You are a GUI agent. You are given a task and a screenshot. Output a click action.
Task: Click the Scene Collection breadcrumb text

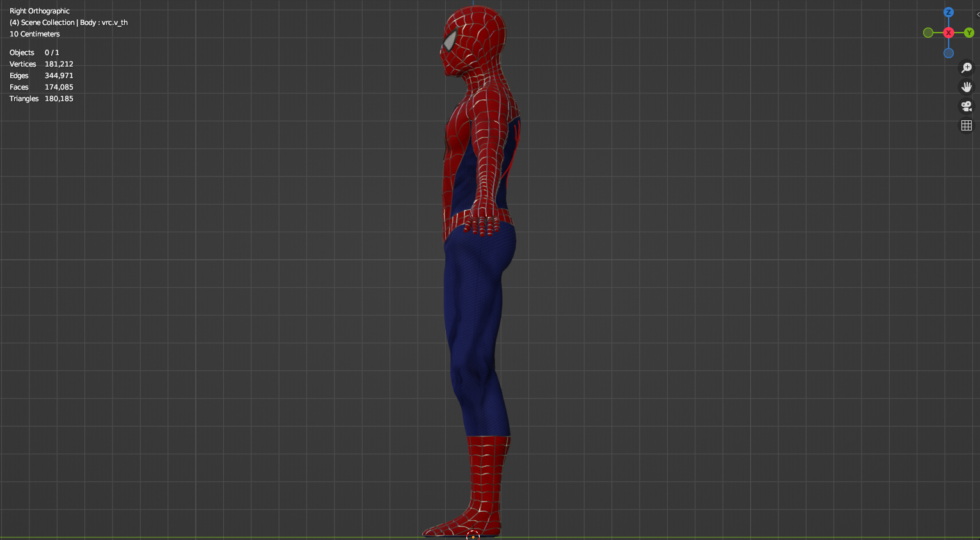68,22
